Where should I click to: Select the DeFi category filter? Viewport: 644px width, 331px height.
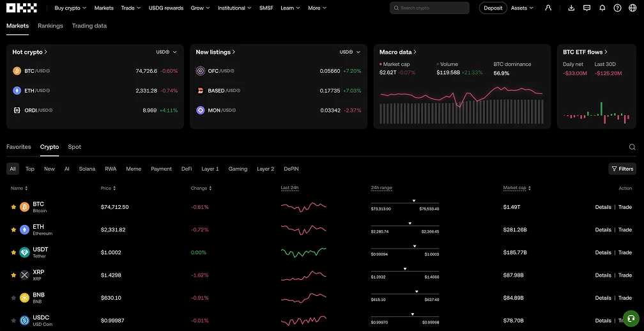187,169
